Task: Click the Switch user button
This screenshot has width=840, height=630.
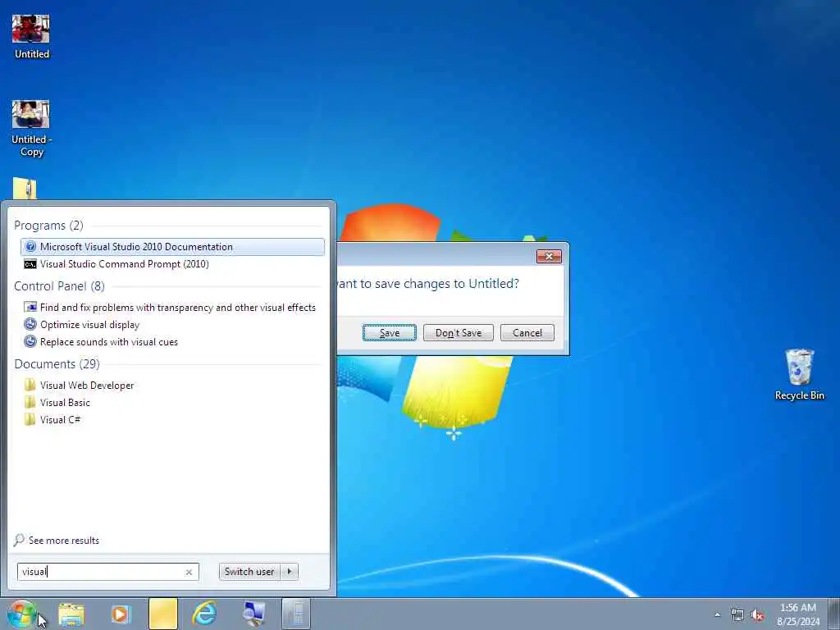Action: coord(249,572)
